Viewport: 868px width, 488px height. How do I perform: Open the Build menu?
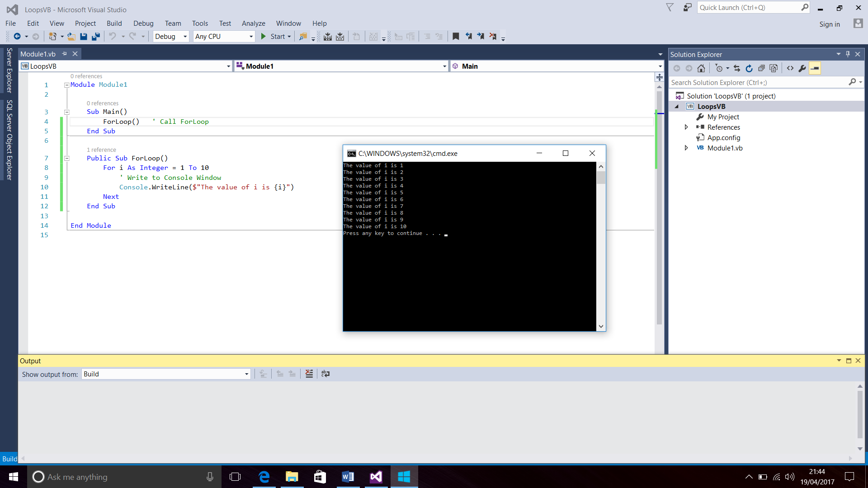[114, 23]
